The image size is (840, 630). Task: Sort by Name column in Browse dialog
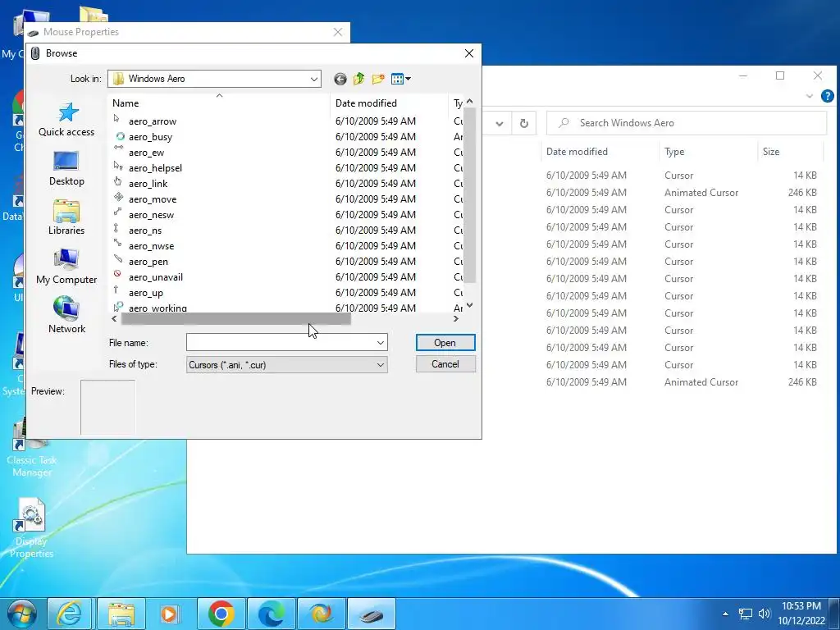[219, 103]
